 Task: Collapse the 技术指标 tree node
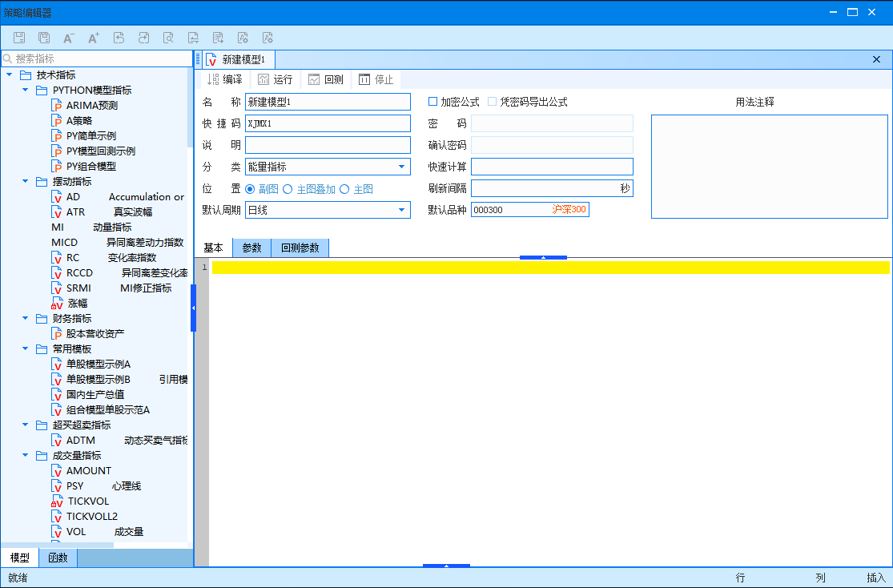[x=9, y=74]
